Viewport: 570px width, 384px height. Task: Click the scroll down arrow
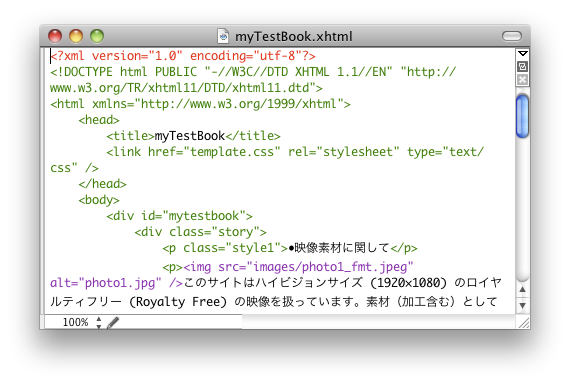[x=522, y=305]
